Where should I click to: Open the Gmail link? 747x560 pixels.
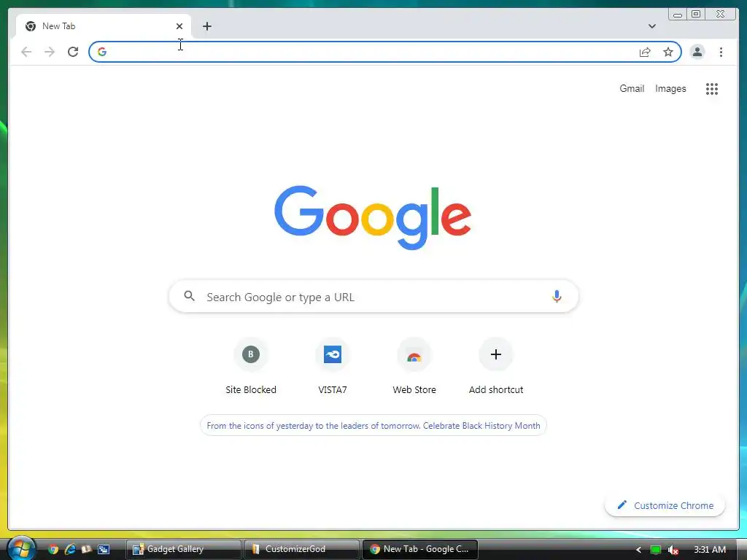point(632,88)
